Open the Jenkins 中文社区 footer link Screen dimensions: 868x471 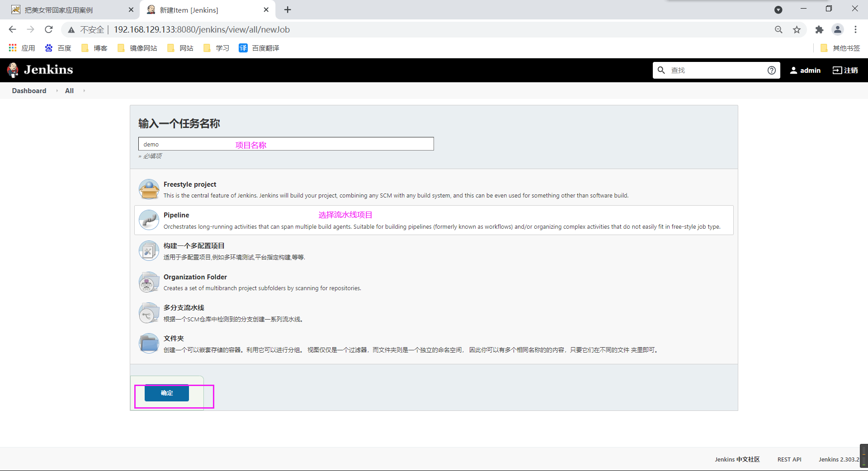737,459
